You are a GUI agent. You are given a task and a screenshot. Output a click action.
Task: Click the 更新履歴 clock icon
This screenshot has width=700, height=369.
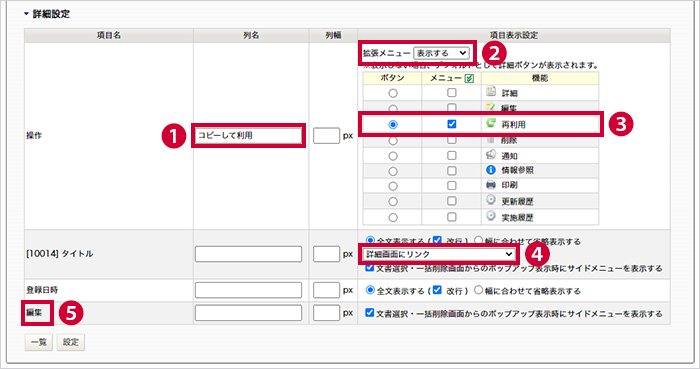pyautogui.click(x=491, y=200)
